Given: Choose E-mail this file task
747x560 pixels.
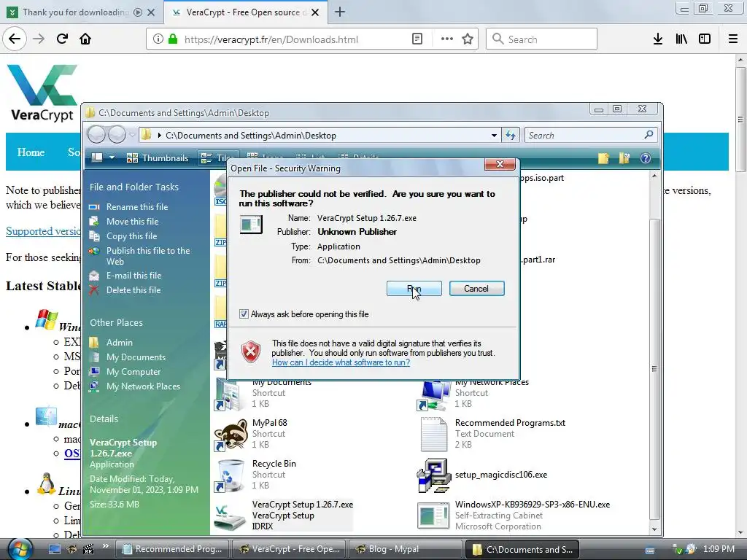Looking at the screenshot, I should [134, 276].
